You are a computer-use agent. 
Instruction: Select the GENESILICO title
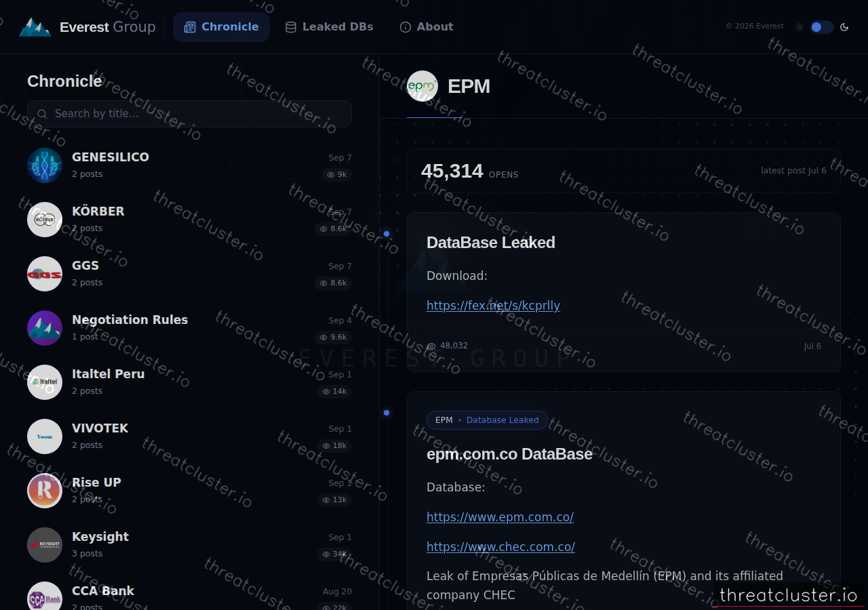click(111, 157)
